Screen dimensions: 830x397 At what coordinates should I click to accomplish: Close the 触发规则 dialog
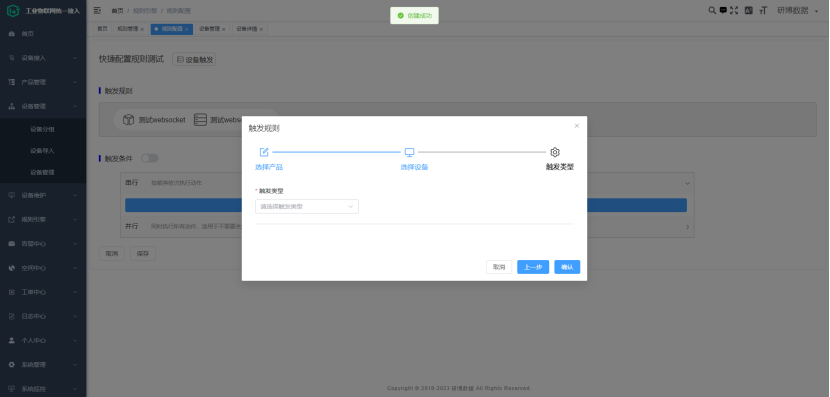pos(576,126)
